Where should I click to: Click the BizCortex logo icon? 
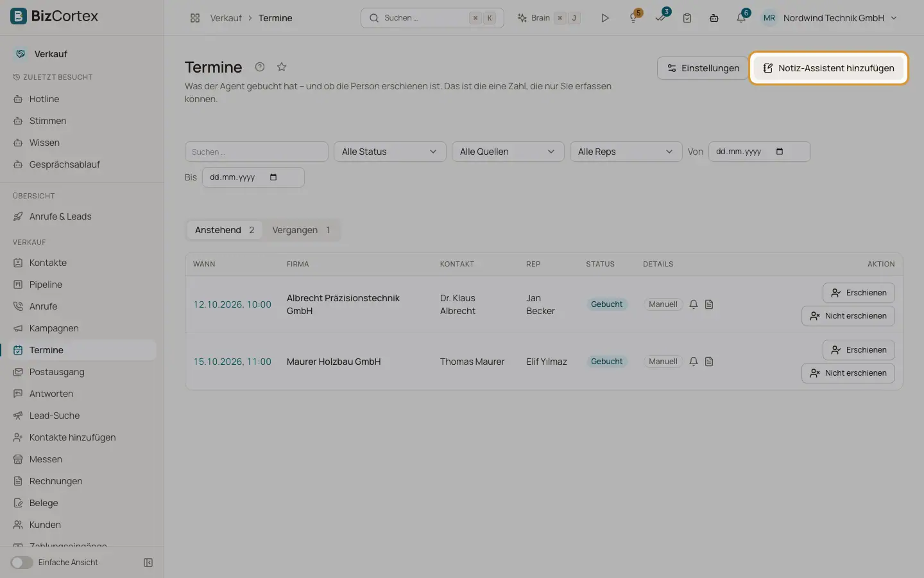pos(19,16)
